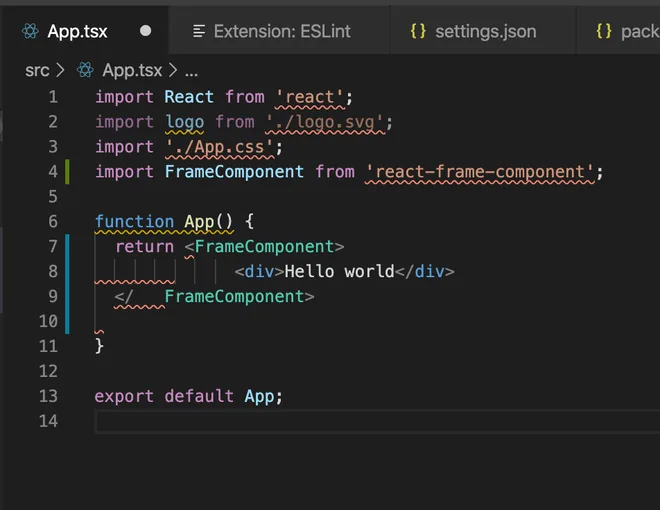The height and width of the screenshot is (510, 660).
Task: Click the Hello world text on line 8
Action: [340, 272]
